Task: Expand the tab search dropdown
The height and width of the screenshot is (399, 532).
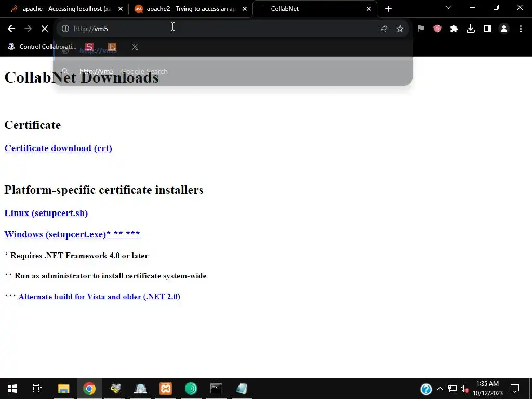Action: 448,7
